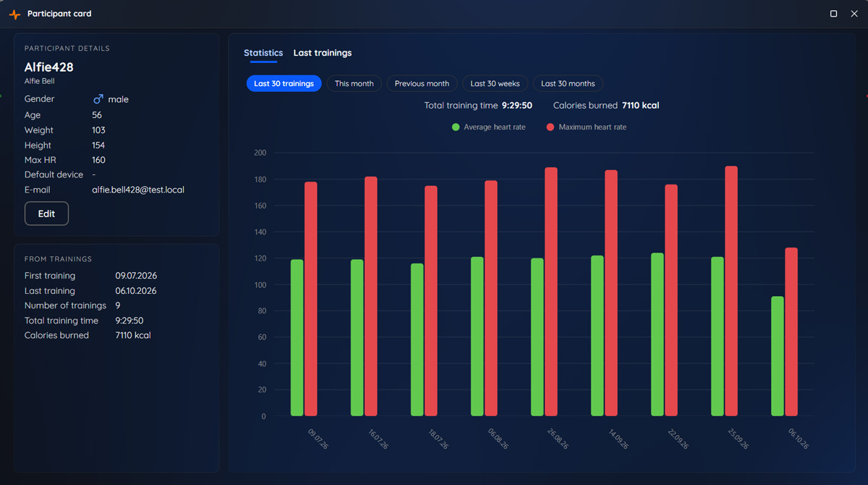The height and width of the screenshot is (485, 868).
Task: Filter statistics by This month
Action: tap(354, 84)
